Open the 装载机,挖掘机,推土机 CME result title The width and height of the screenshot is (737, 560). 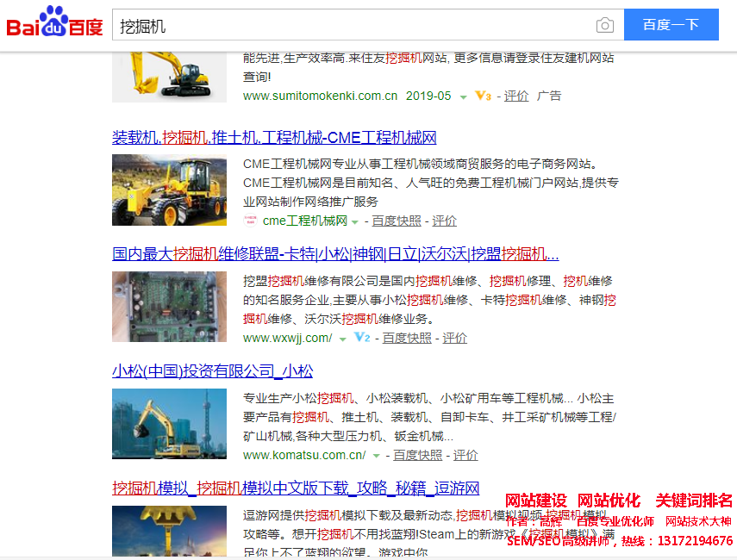pos(274,138)
